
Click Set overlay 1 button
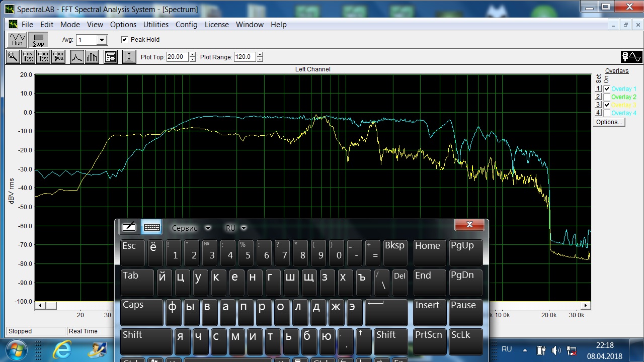(x=598, y=89)
